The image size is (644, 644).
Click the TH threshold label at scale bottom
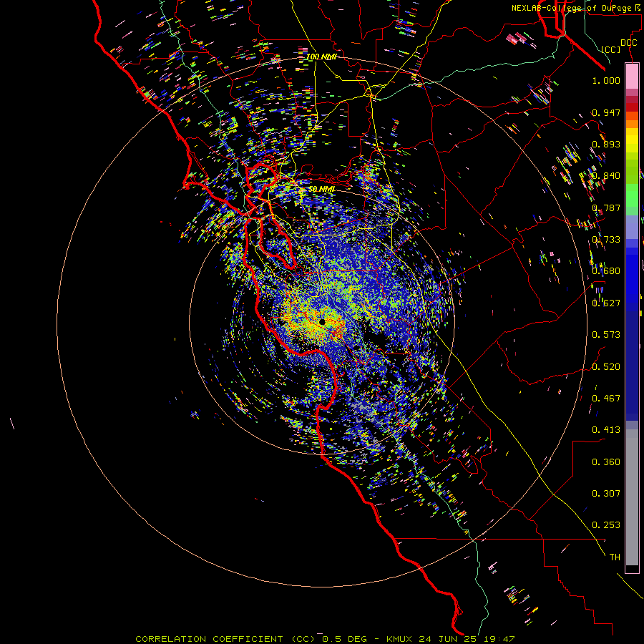click(615, 557)
